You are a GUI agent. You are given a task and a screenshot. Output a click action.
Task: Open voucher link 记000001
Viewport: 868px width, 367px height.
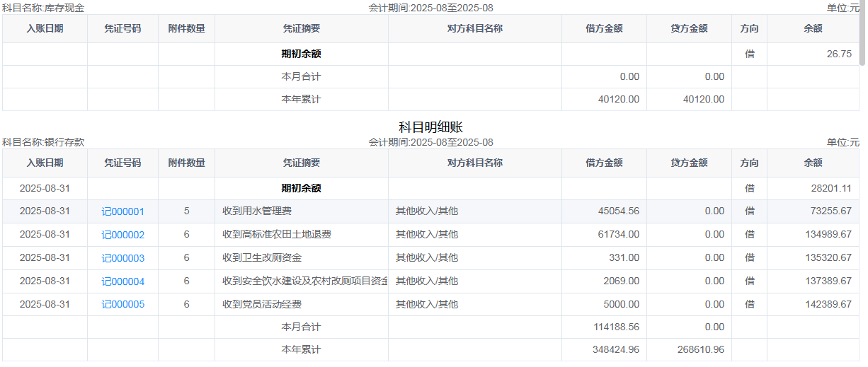[x=122, y=211]
